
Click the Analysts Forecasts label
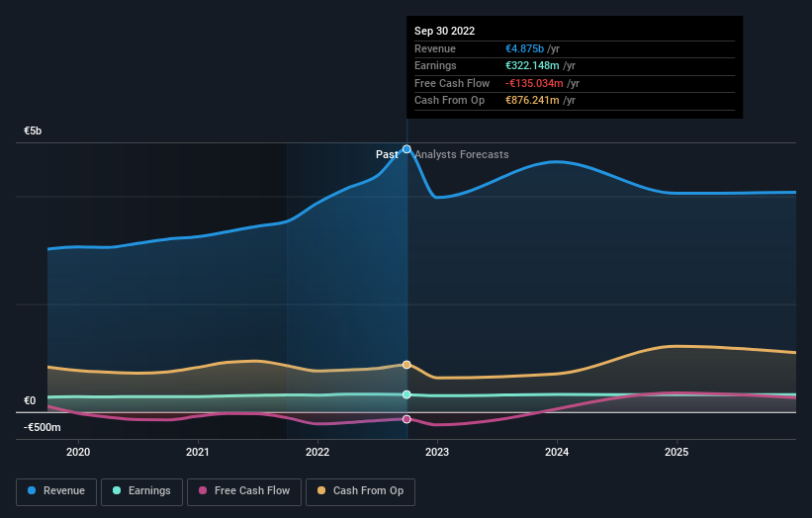462,154
